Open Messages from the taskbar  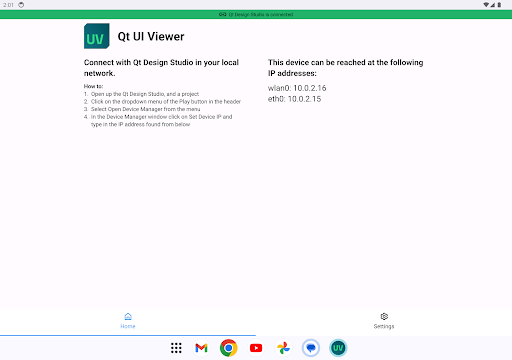[x=311, y=348]
